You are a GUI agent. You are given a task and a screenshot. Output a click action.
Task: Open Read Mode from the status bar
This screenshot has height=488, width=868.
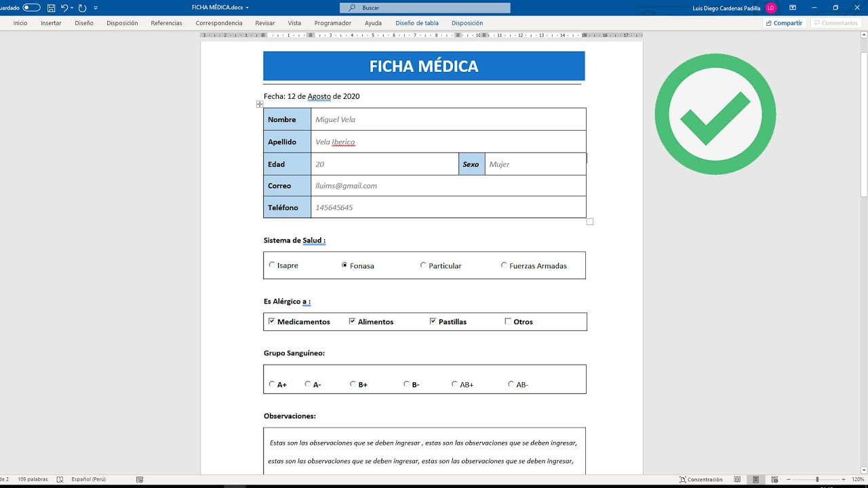737,479
